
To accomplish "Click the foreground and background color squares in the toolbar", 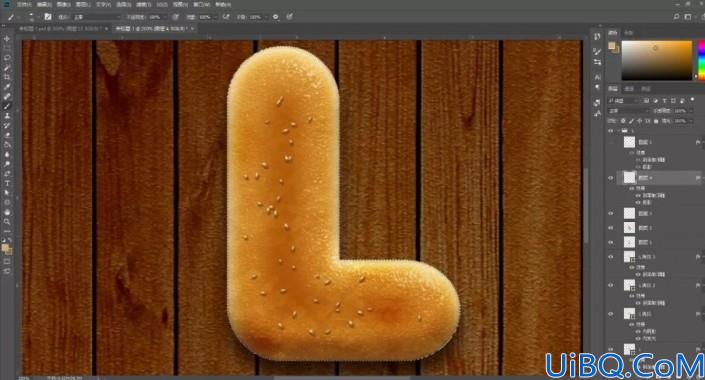I will pos(6,249).
